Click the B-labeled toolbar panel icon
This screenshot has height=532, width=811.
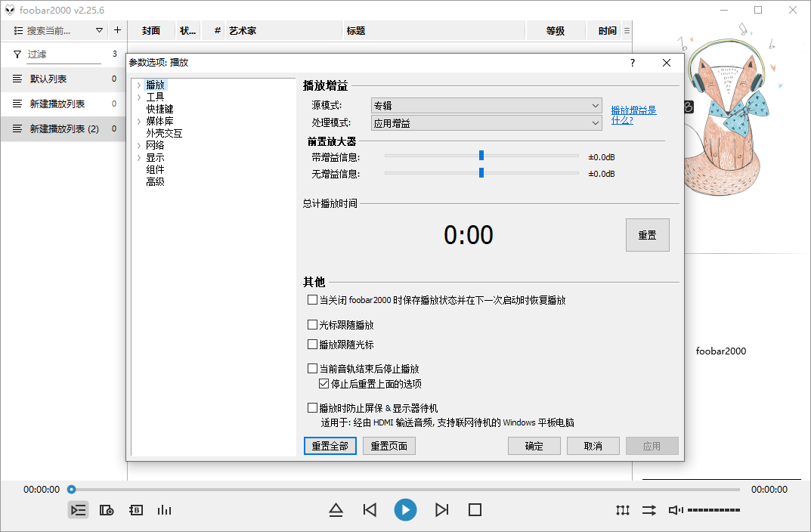[135, 510]
